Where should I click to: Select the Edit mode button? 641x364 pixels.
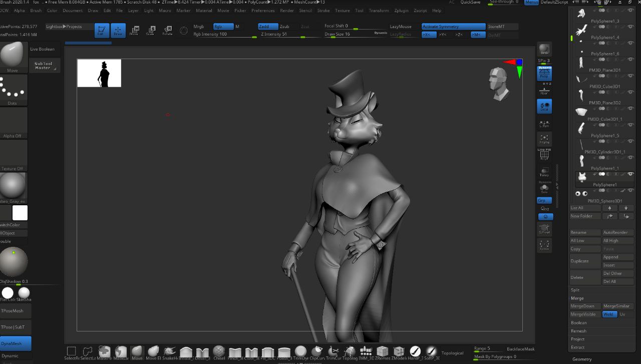[102, 31]
